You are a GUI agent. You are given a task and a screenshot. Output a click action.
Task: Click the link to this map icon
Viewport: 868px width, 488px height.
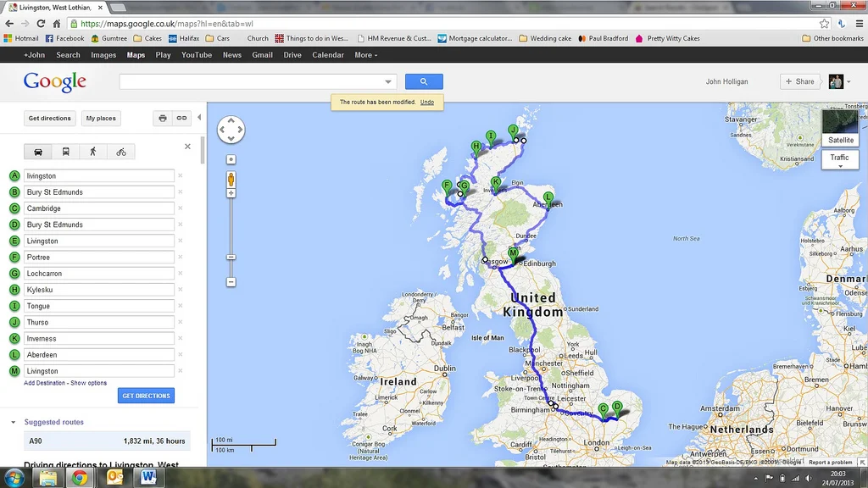[x=181, y=118]
